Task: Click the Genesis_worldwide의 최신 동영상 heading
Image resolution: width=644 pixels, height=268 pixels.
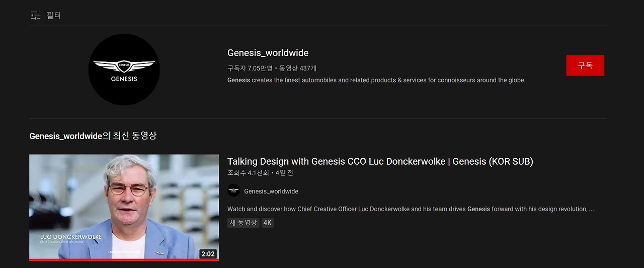Action: pos(93,136)
